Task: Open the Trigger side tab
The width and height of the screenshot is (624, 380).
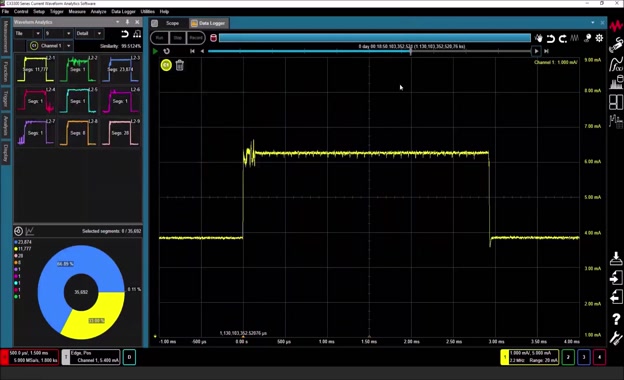Action: point(6,98)
